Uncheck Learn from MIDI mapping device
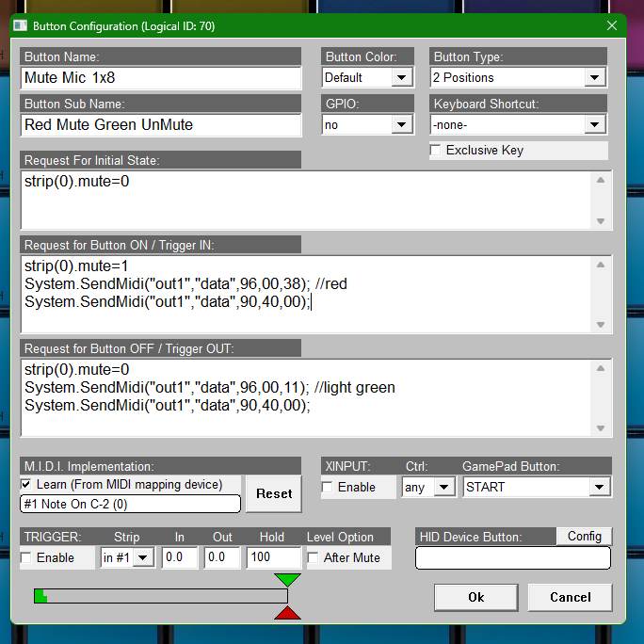 (x=26, y=484)
